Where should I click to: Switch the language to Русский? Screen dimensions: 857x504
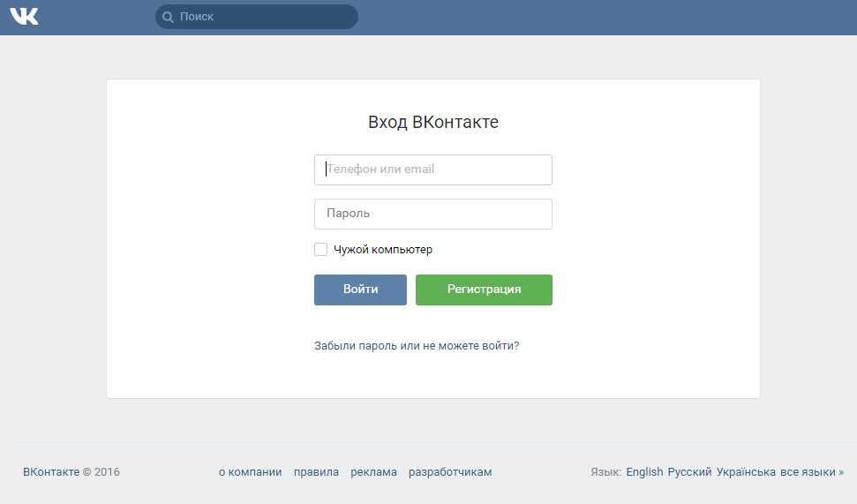(689, 472)
